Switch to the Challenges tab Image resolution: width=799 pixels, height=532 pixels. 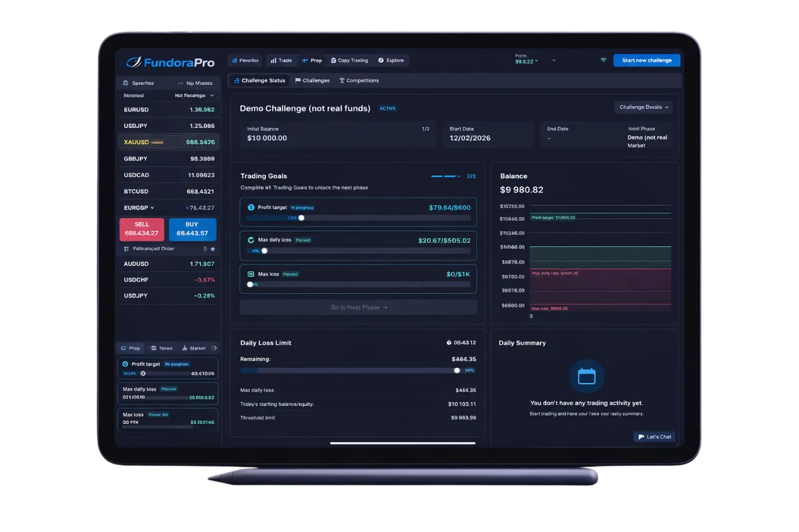(312, 80)
